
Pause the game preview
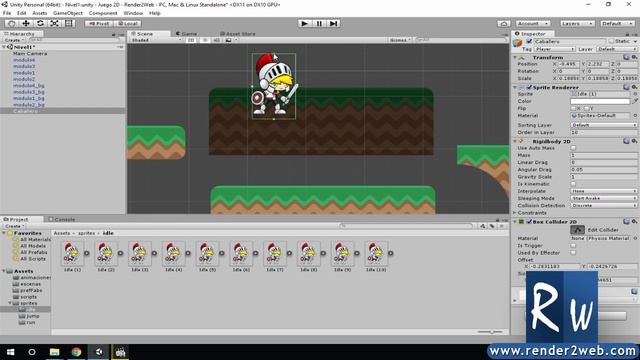pyautogui.click(x=319, y=24)
